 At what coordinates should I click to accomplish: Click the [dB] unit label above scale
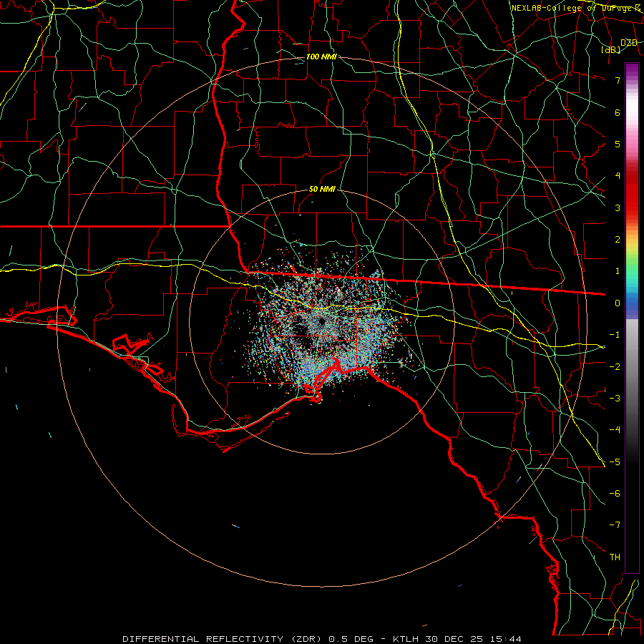pyautogui.click(x=611, y=49)
